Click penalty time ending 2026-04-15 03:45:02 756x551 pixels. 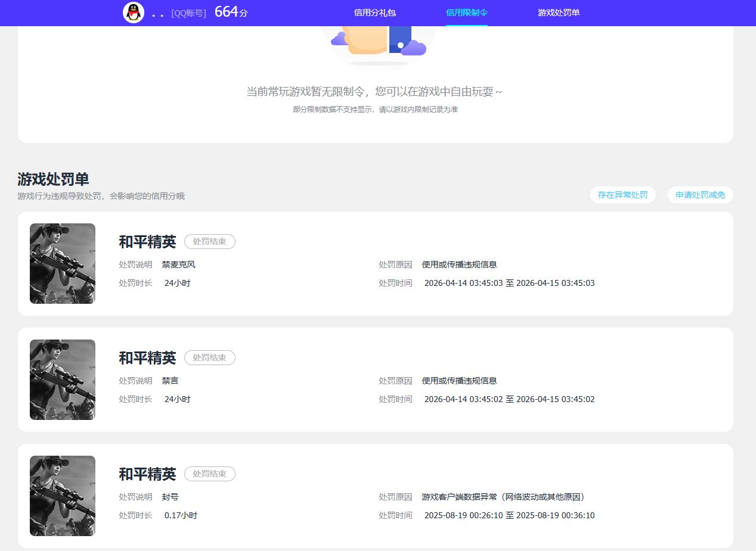click(509, 399)
